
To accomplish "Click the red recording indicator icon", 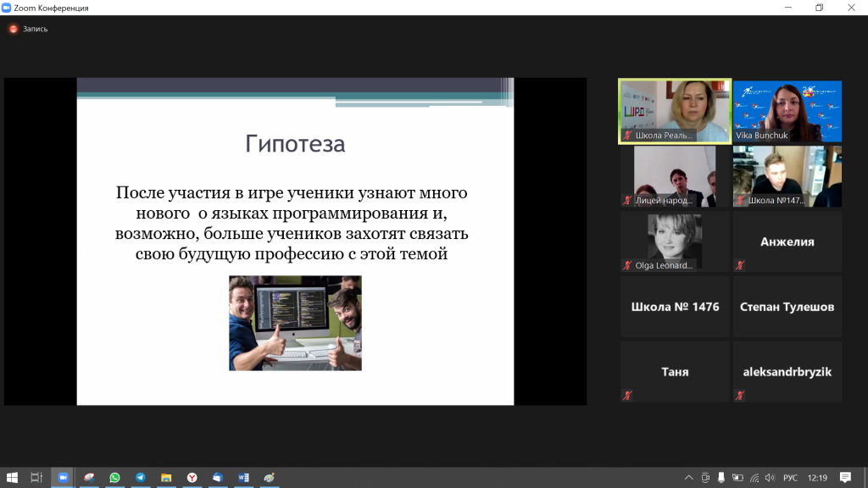I will point(13,29).
